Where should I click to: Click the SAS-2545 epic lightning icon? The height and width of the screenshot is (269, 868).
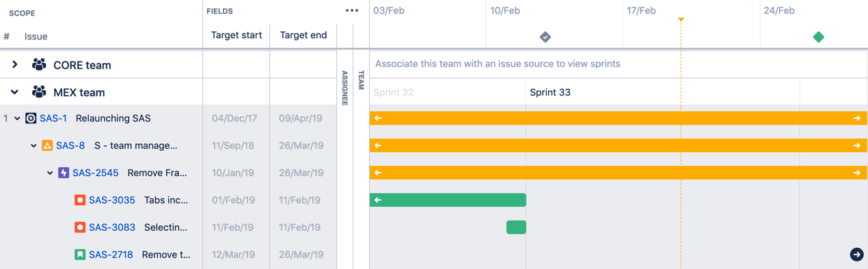[x=64, y=173]
